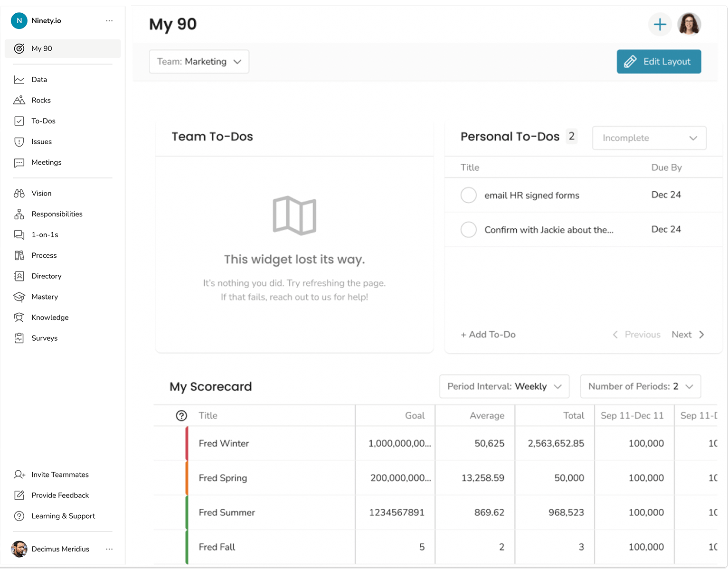Click the Sep 11-Dec 11 column header
The width and height of the screenshot is (728, 569).
click(632, 416)
